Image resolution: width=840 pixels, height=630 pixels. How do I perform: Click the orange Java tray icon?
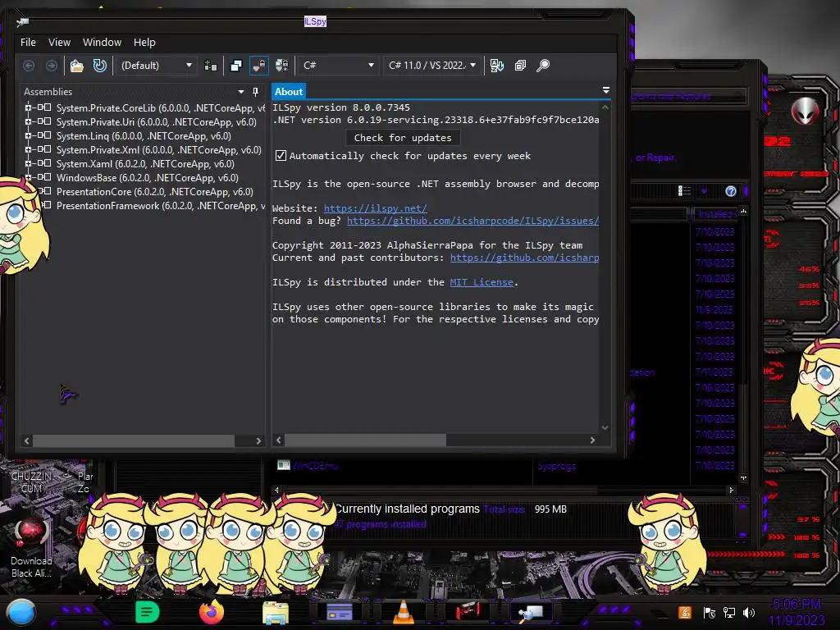(685, 612)
